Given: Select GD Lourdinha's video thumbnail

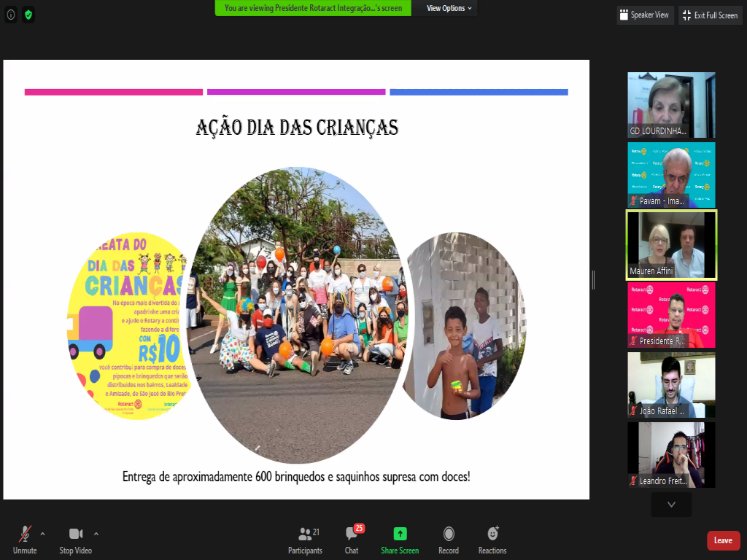Looking at the screenshot, I should click(671, 105).
